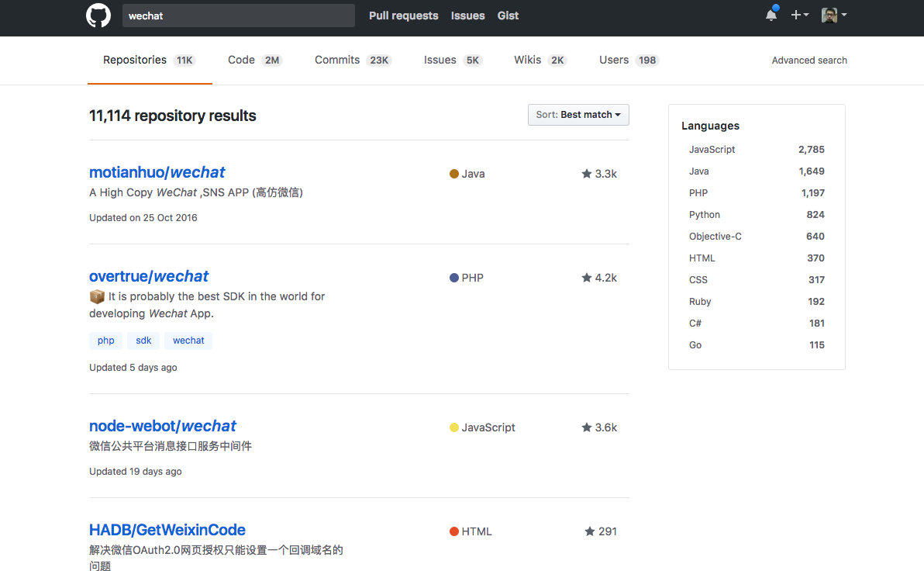Click star icon for overtrue/wechat
This screenshot has height=571, width=924.
point(586,277)
